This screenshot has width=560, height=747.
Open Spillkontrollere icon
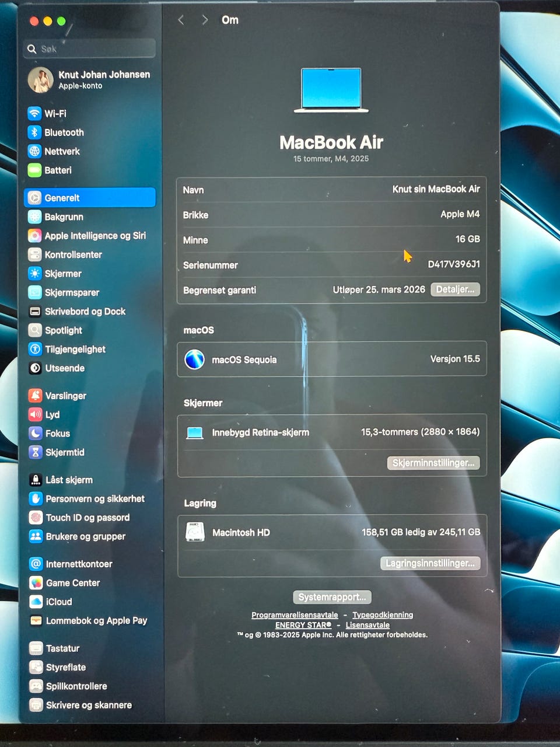[36, 686]
